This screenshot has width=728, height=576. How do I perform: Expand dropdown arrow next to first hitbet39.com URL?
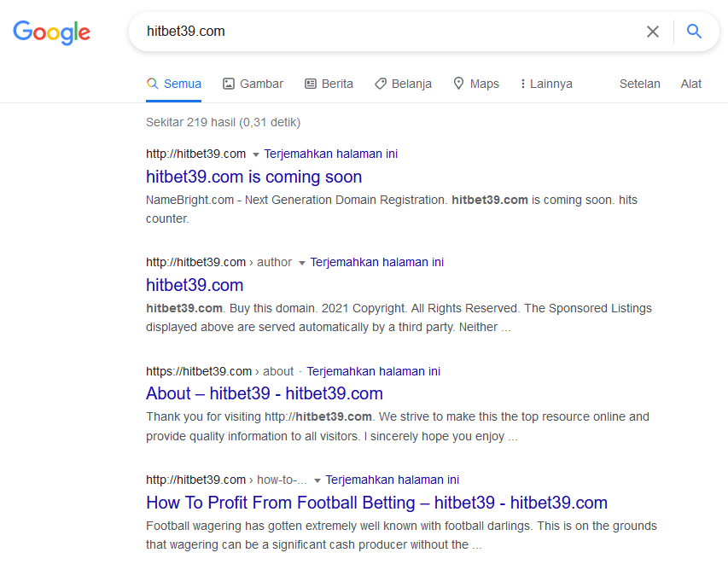[x=255, y=154]
